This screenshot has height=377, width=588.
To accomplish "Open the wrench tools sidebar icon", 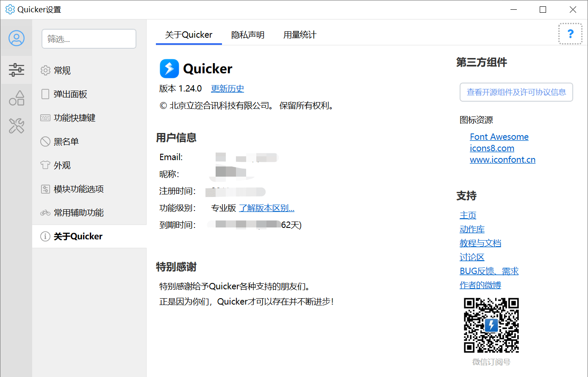I will point(17,126).
